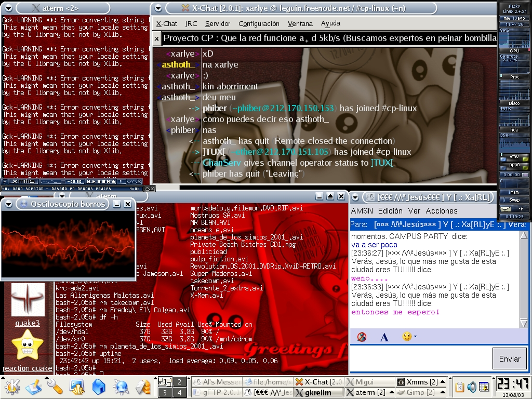The width and height of the screenshot is (532, 399).
Task: Open the aterm <2> window menu arrow
Action: 9,8
